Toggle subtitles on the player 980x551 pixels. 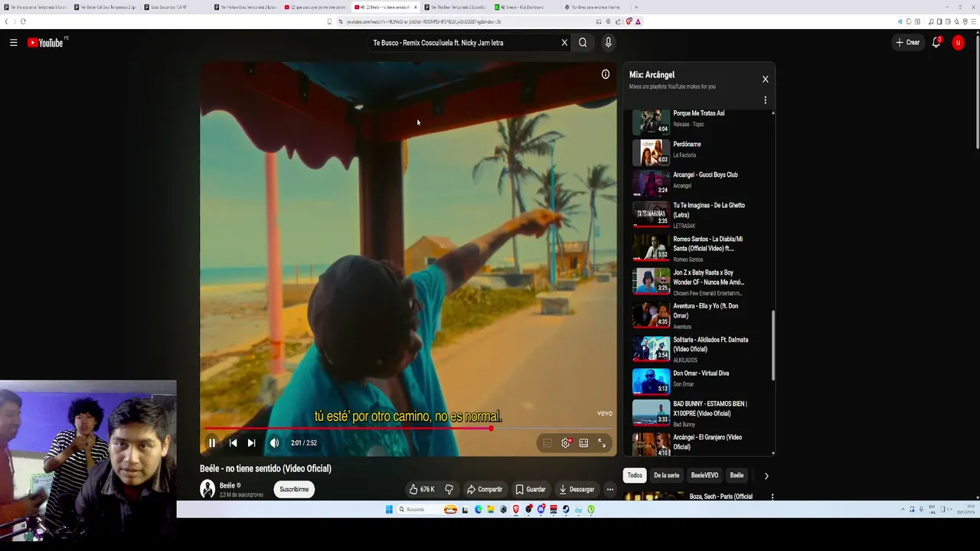pos(547,443)
